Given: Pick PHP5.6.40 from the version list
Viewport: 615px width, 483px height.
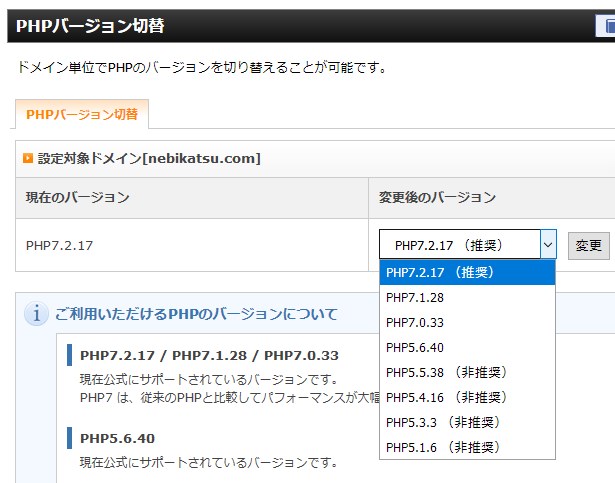Looking at the screenshot, I should point(467,347).
